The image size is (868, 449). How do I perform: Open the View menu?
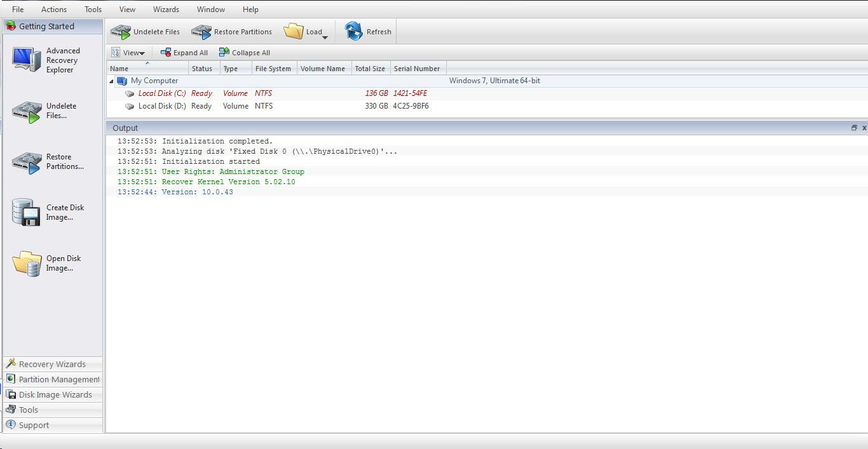click(127, 10)
